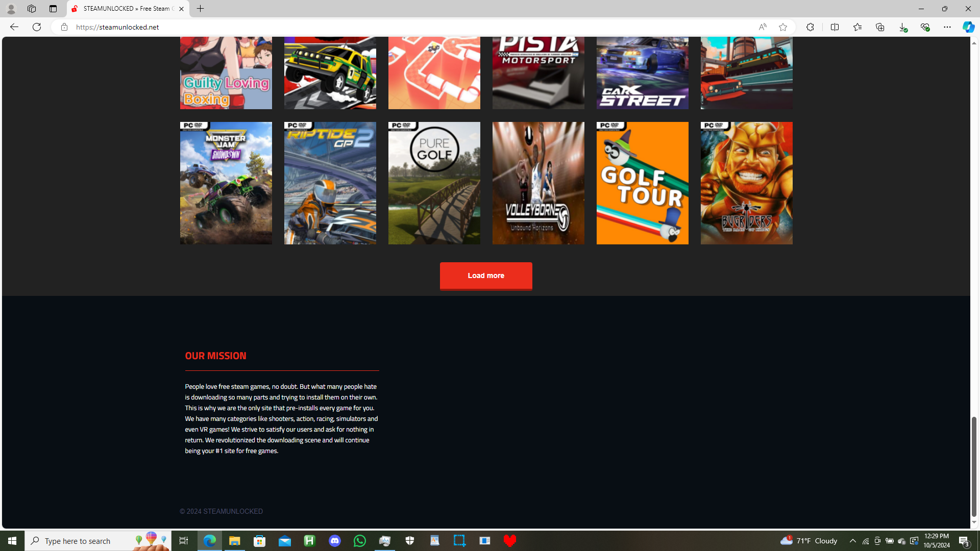Open Discord from the taskbar
980x551 pixels.
tap(335, 541)
